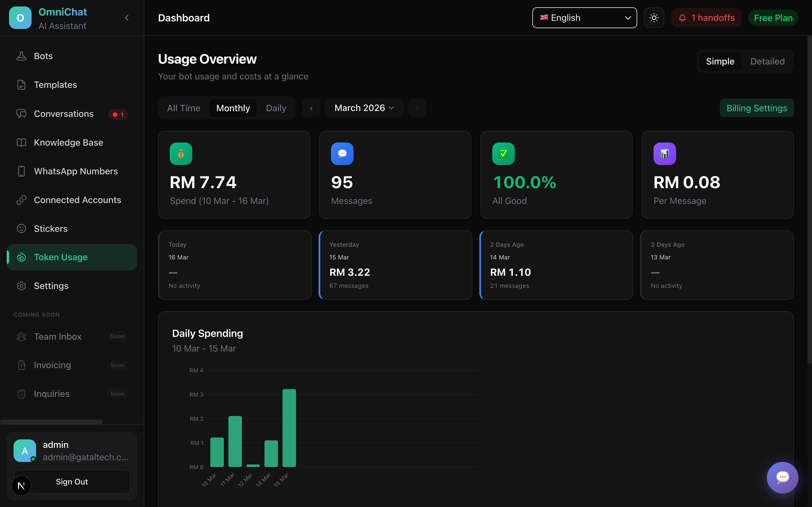The height and width of the screenshot is (507, 812).
Task: Toggle the theme with the sun icon
Action: (654, 18)
